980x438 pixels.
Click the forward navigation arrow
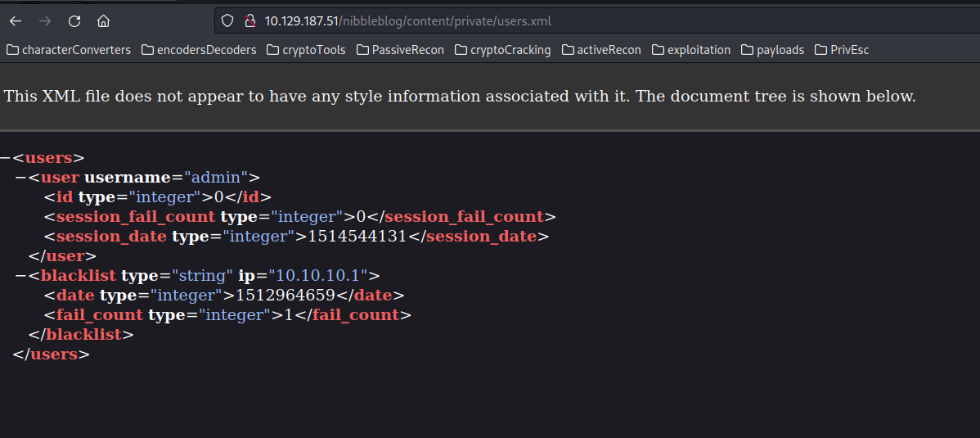tap(45, 21)
